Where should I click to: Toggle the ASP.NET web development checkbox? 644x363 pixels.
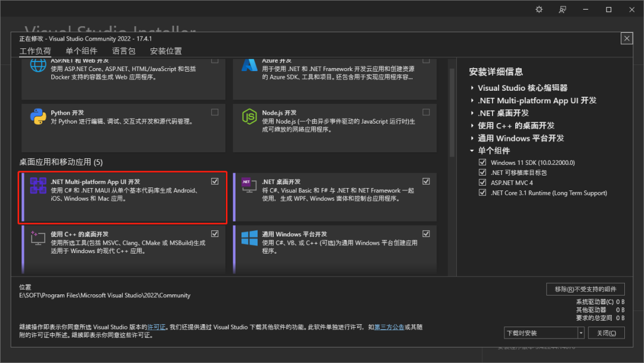[215, 60]
